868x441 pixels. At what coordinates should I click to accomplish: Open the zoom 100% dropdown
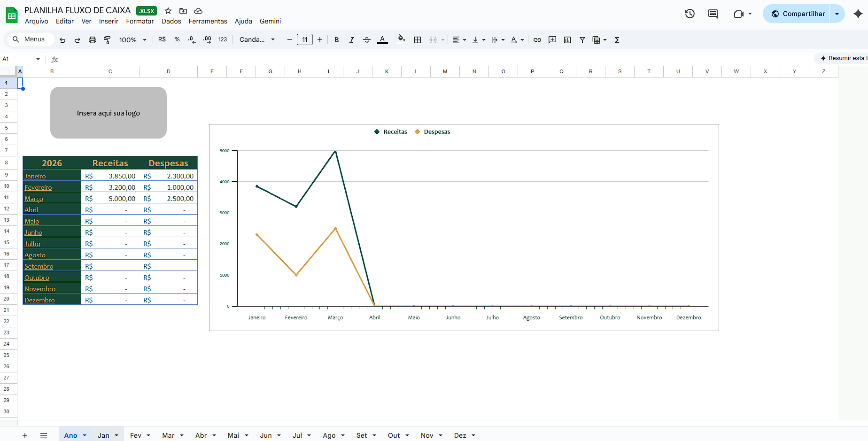coord(133,40)
